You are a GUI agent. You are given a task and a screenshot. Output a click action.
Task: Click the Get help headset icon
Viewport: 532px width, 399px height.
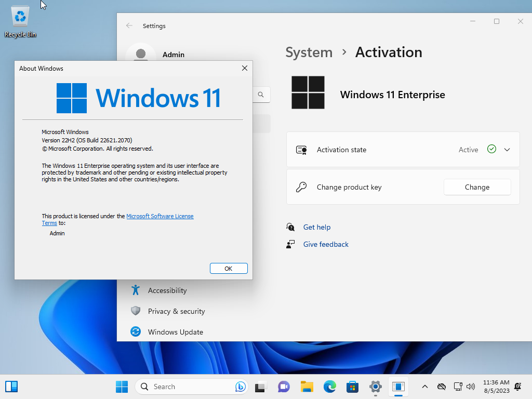pyautogui.click(x=290, y=227)
